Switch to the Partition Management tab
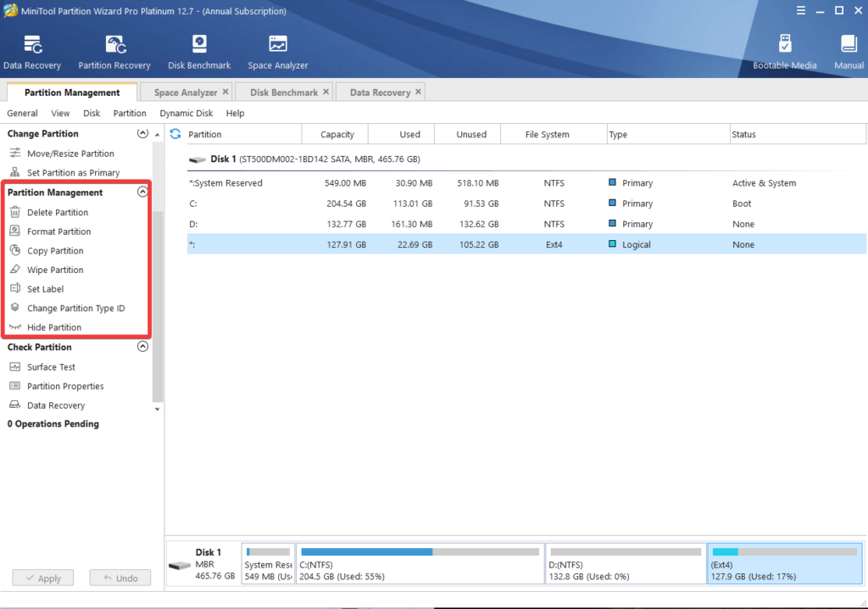Viewport: 868px width, 609px height. point(72,92)
